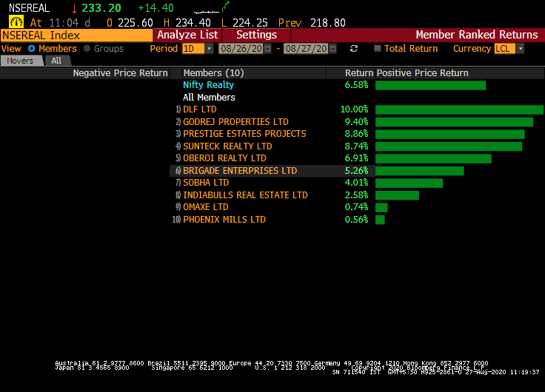Open the Analyze List menu

187,35
